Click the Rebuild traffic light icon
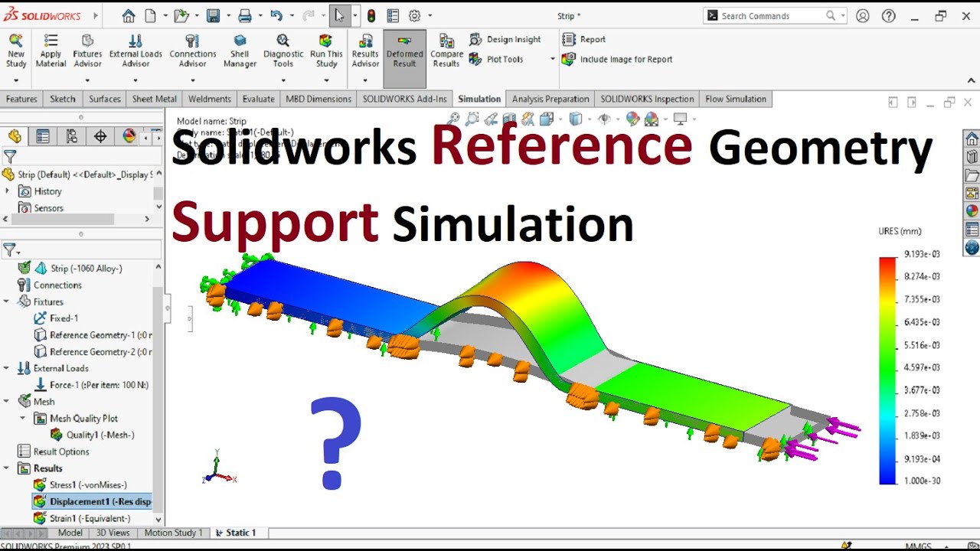This screenshot has width=980, height=551. click(371, 16)
